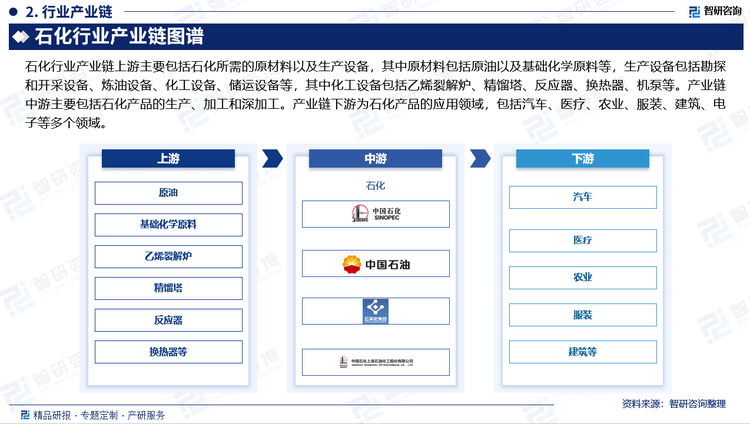Click the section title 2. 行业产业链
Viewport: 750px width, 424px height.
tap(69, 11)
